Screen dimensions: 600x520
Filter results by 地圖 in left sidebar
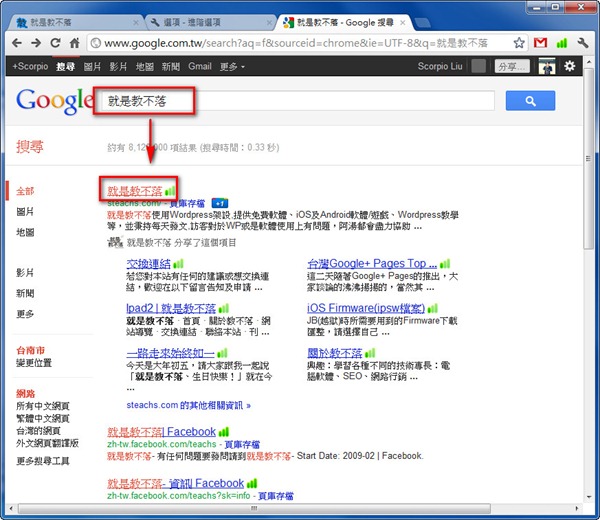coord(25,232)
